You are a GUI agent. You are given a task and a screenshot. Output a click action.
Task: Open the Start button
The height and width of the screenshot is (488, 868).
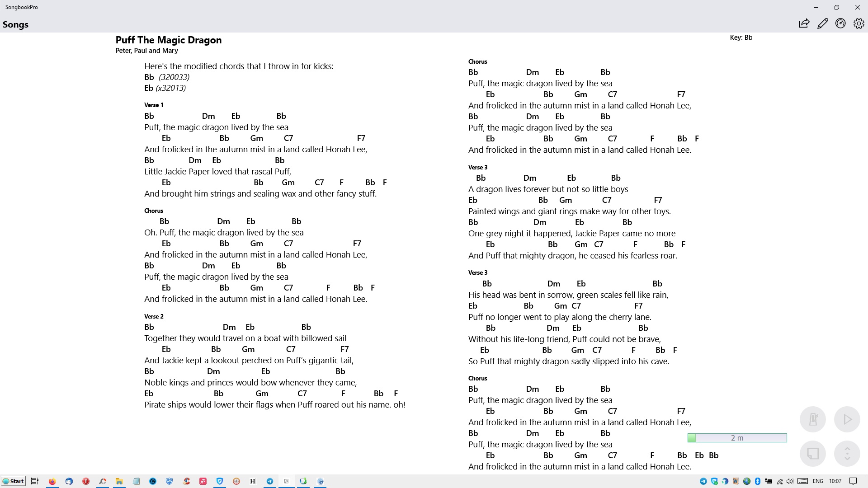[x=13, y=481]
